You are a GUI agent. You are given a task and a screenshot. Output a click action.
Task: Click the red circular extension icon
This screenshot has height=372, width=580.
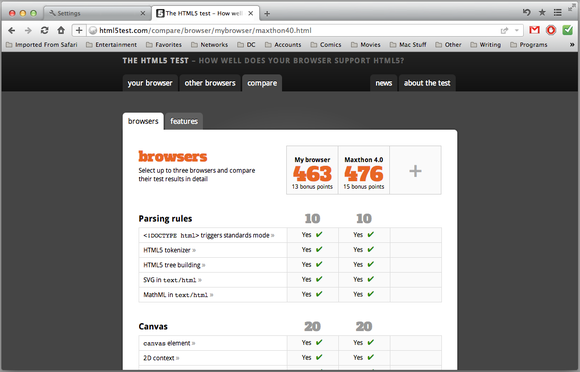[x=551, y=30]
